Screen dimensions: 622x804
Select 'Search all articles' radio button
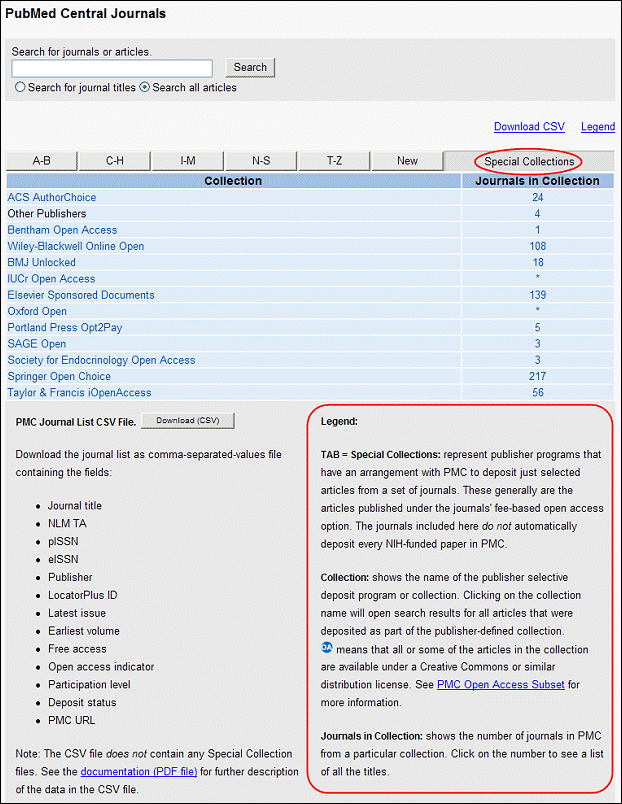click(x=145, y=87)
